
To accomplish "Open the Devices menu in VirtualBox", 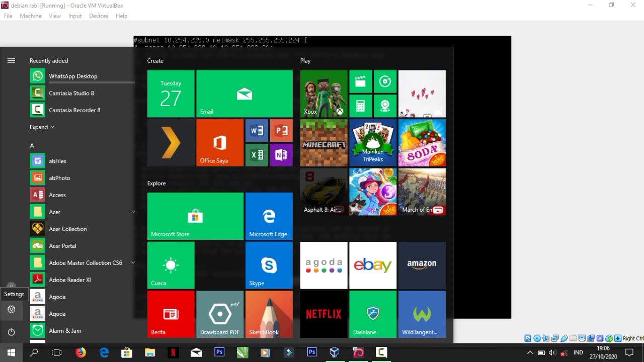I will (x=99, y=16).
